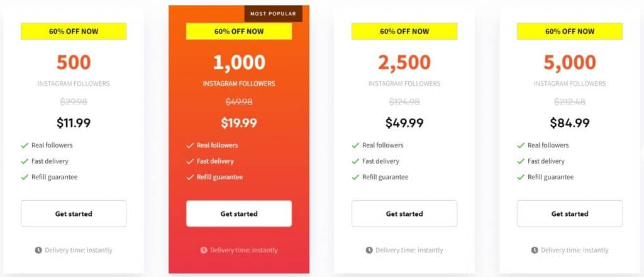
Task: Click the $84.99 price text
Action: 569,123
